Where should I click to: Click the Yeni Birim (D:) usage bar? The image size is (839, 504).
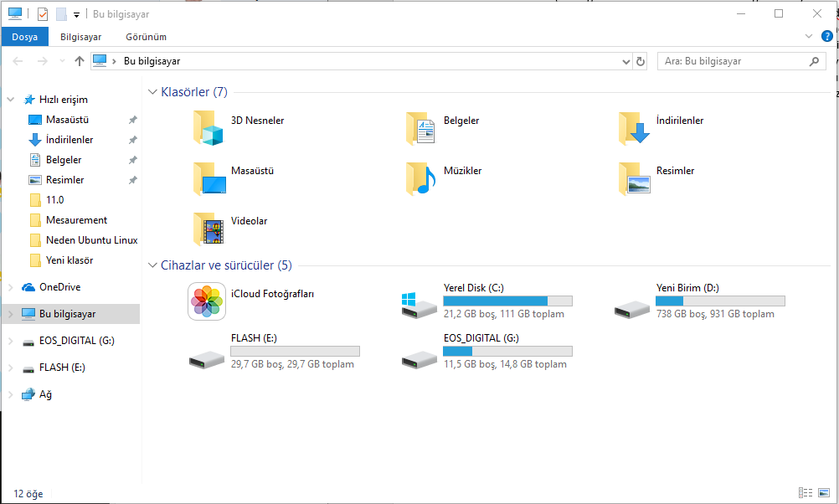pyautogui.click(x=720, y=301)
